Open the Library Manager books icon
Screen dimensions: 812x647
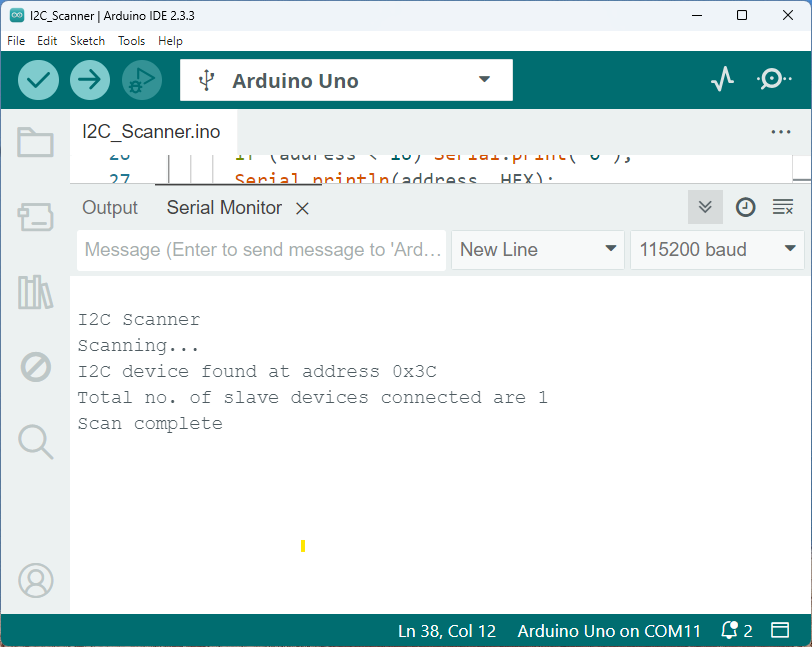coord(35,292)
